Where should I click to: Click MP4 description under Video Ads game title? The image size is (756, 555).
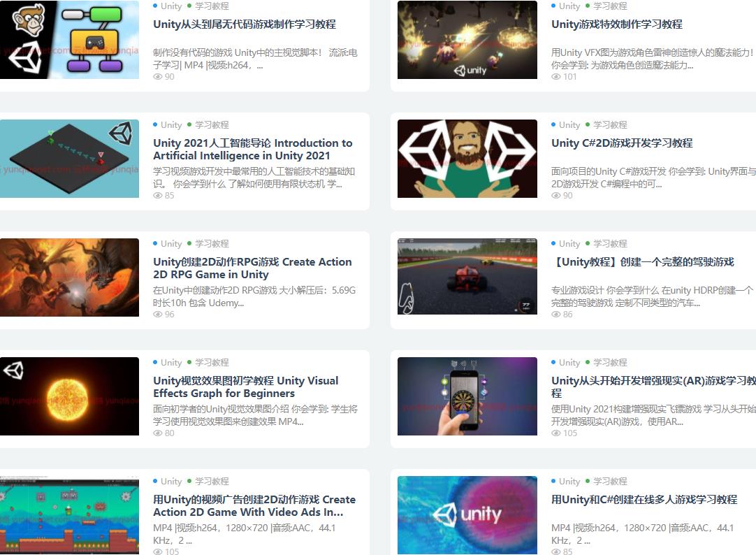coord(245,534)
